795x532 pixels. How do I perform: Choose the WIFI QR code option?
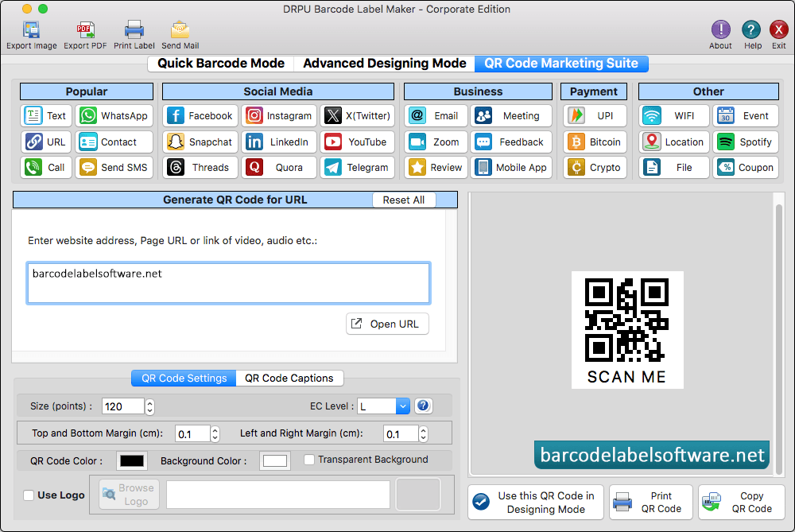(x=674, y=115)
